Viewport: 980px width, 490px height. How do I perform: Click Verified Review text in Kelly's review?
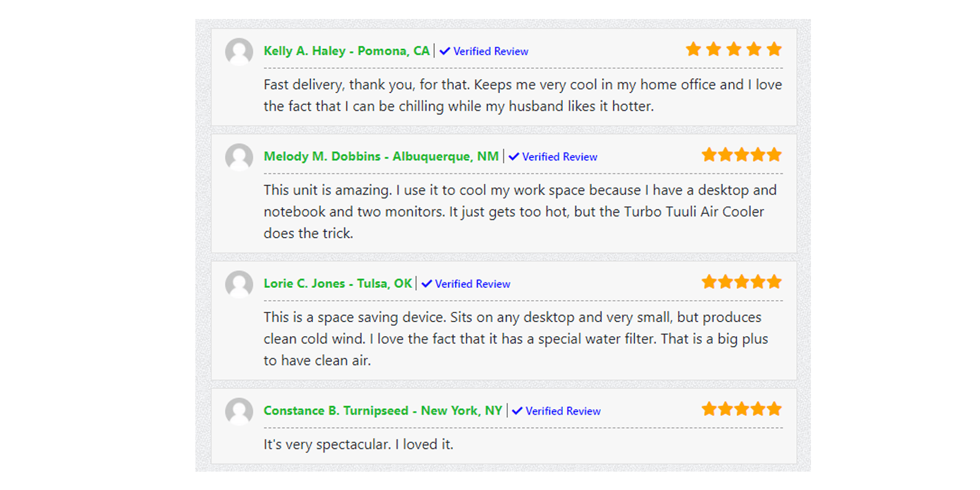tap(491, 51)
